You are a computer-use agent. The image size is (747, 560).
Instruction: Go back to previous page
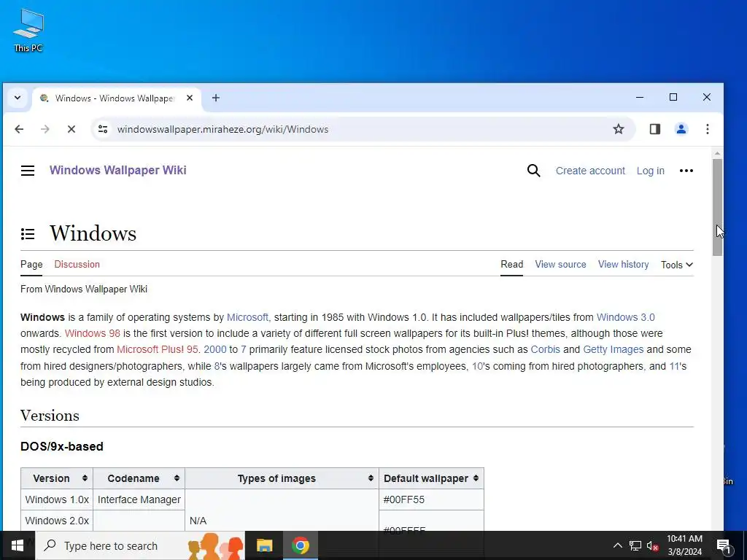(x=19, y=129)
